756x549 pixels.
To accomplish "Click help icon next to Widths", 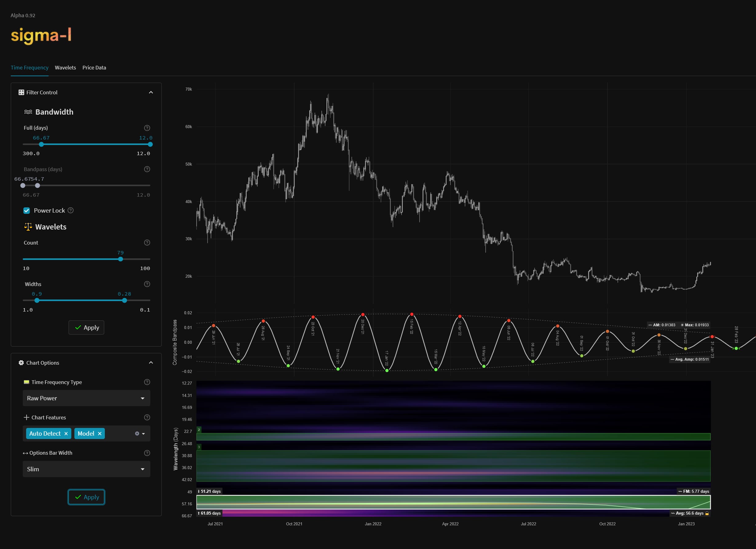I will point(147,284).
